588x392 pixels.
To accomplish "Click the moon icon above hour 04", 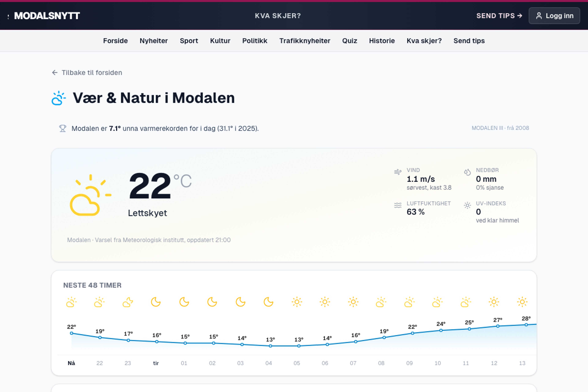I will [268, 302].
